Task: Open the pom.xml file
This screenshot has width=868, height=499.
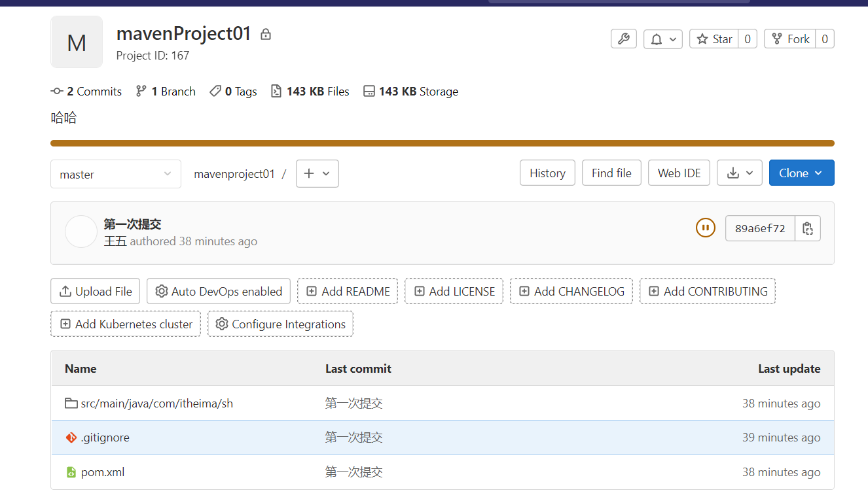Action: point(102,472)
